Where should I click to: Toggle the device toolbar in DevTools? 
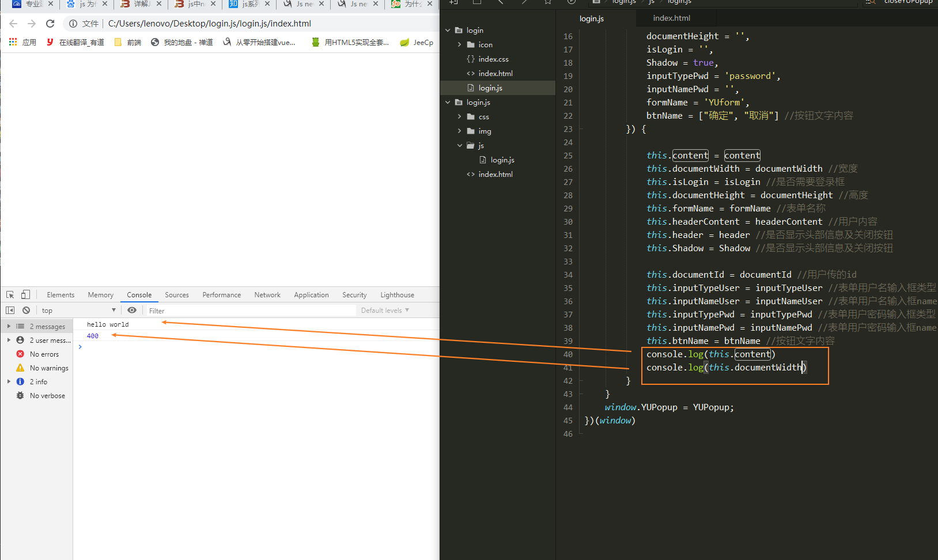[x=25, y=294]
